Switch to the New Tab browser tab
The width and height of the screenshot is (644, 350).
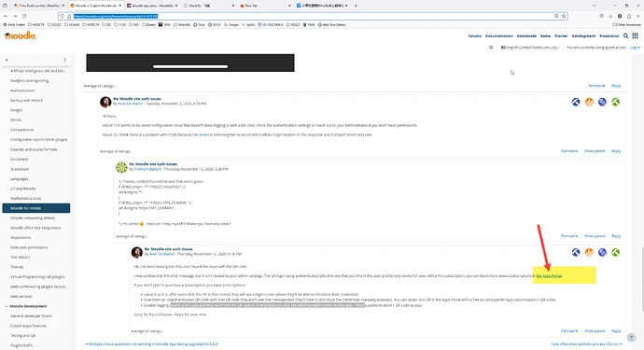pyautogui.click(x=264, y=6)
